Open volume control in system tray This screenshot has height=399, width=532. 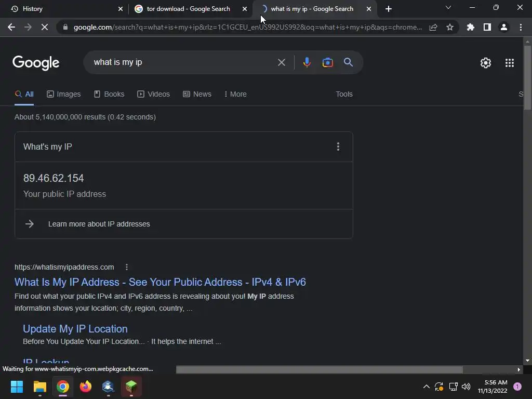pyautogui.click(x=466, y=387)
